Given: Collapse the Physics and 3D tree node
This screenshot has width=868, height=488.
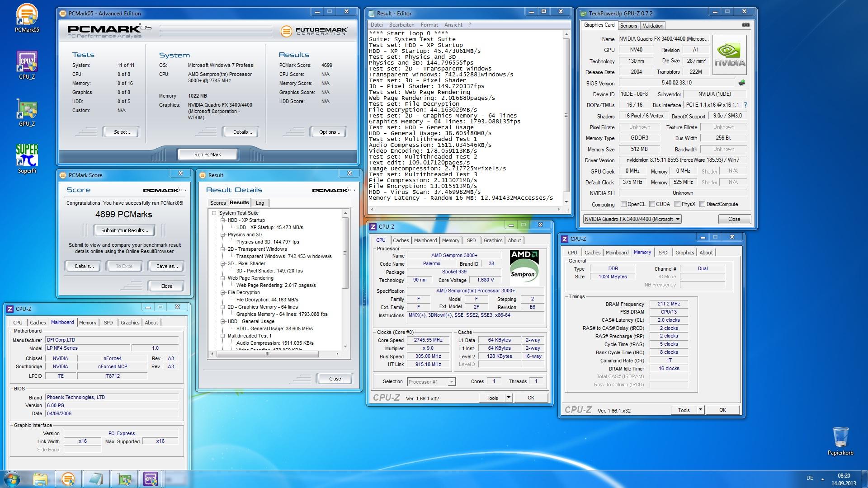Looking at the screenshot, I should [x=223, y=235].
